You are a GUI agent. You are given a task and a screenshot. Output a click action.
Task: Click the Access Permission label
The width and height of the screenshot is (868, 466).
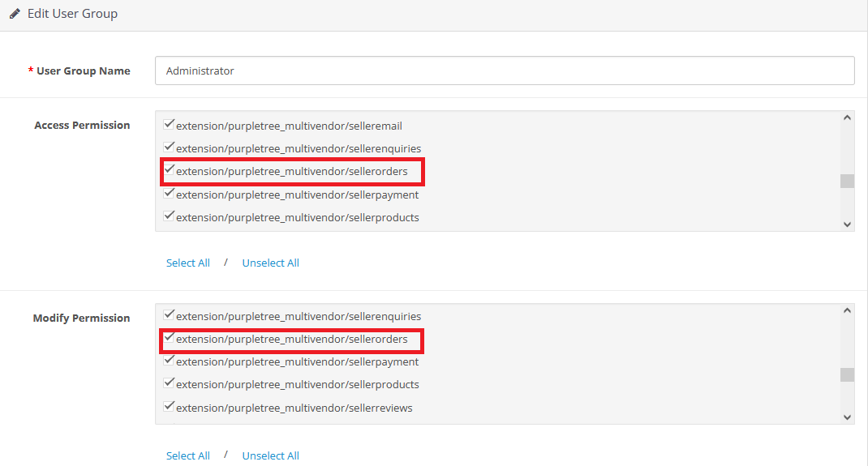pos(82,126)
